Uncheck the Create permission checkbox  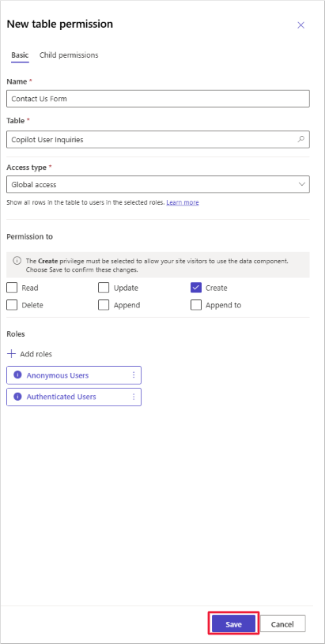196,288
